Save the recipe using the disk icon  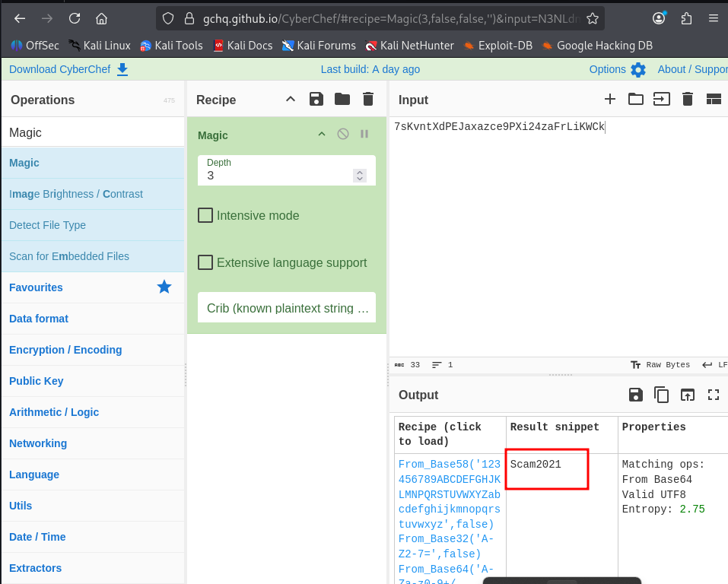tap(316, 99)
